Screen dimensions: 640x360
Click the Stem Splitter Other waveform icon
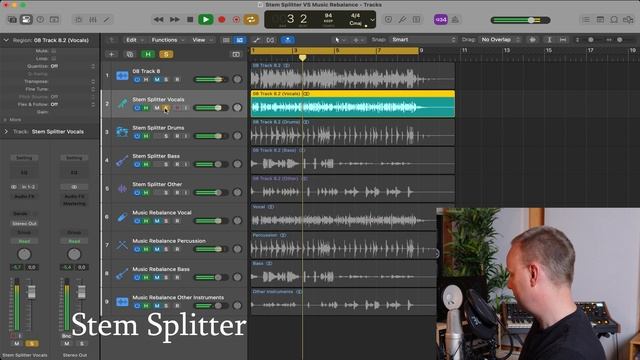[x=122, y=188]
